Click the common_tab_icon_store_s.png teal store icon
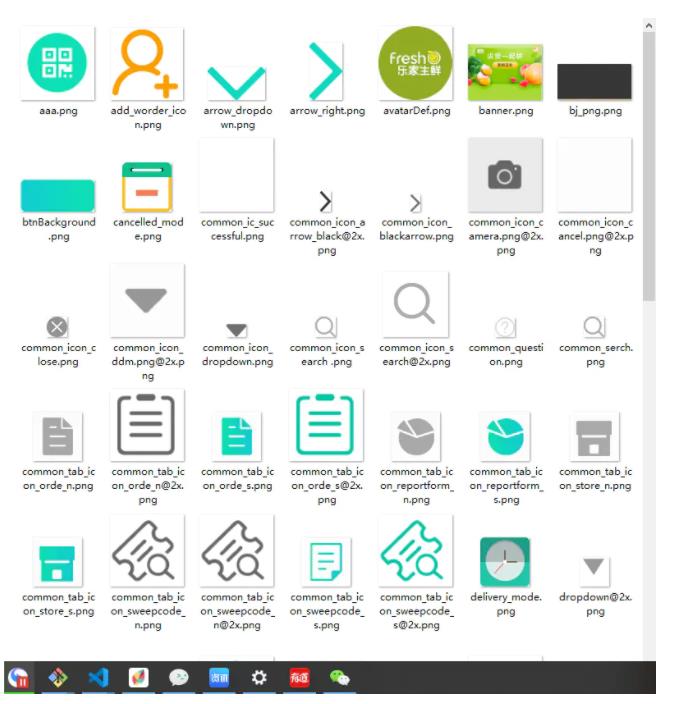The image size is (674, 704). point(58,562)
